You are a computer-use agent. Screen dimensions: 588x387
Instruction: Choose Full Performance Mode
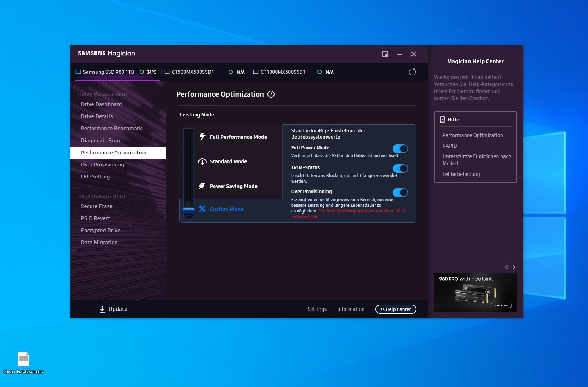(x=238, y=137)
